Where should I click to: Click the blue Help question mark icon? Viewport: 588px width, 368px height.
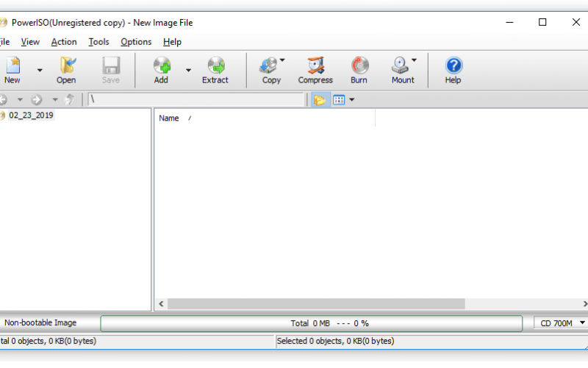tap(453, 66)
